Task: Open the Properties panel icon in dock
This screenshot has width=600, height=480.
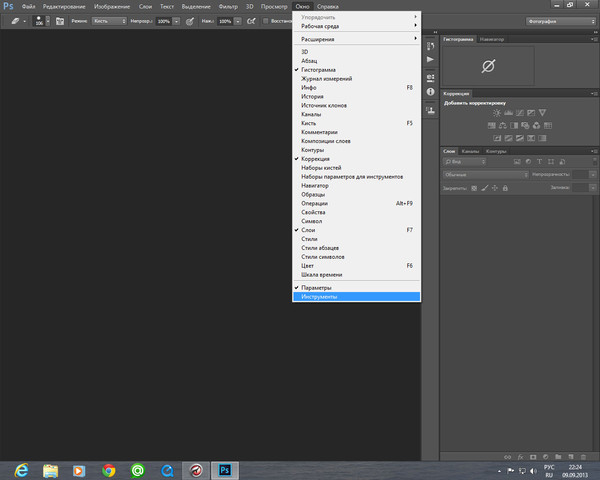Action: (x=430, y=78)
